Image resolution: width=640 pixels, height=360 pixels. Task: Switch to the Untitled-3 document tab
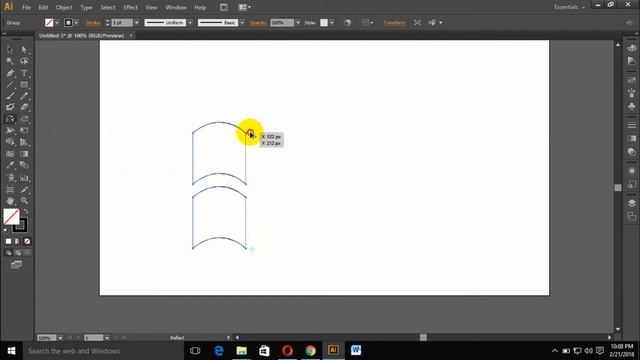click(81, 36)
